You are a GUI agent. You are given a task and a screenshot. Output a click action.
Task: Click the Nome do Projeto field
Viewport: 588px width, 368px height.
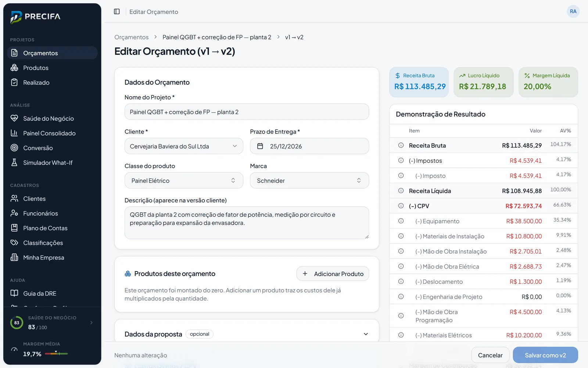pyautogui.click(x=247, y=112)
